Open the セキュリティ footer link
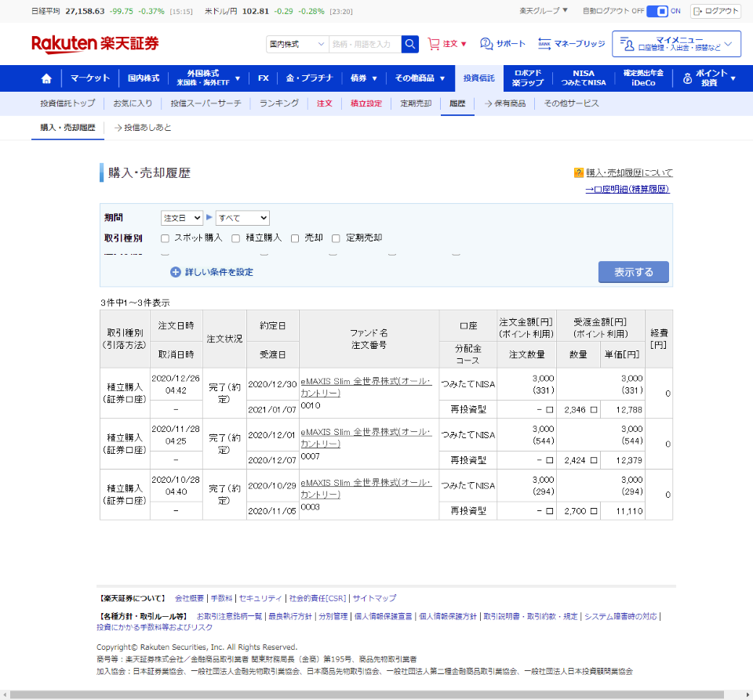The image size is (753, 700). [x=260, y=598]
